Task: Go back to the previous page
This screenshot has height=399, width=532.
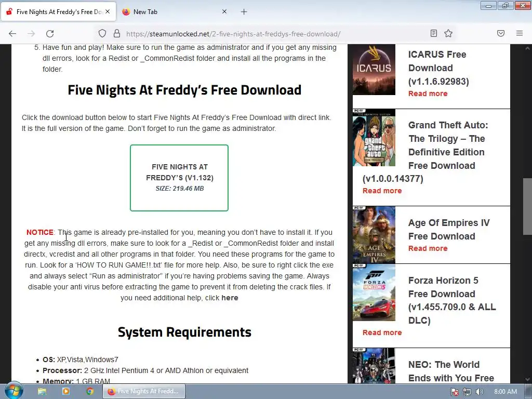Action: pyautogui.click(x=12, y=34)
